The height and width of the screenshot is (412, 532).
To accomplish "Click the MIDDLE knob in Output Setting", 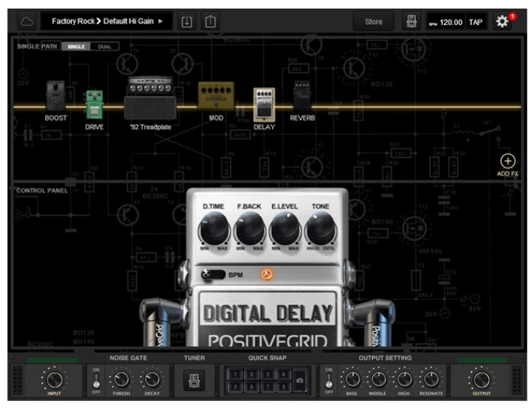I will (378, 379).
